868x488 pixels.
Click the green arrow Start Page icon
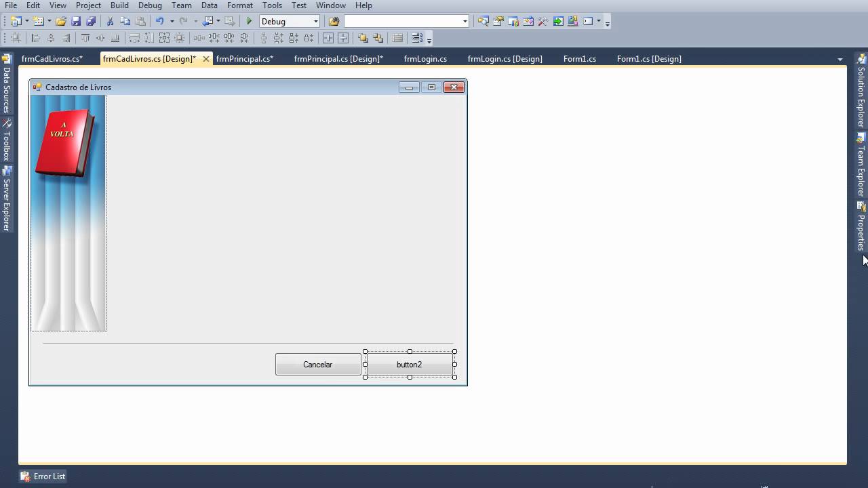[558, 21]
